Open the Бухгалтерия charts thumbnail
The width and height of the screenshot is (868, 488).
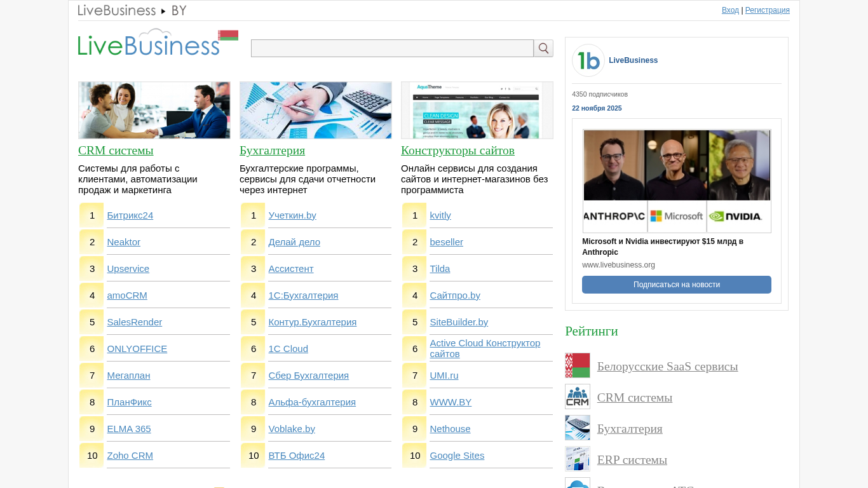point(316,110)
